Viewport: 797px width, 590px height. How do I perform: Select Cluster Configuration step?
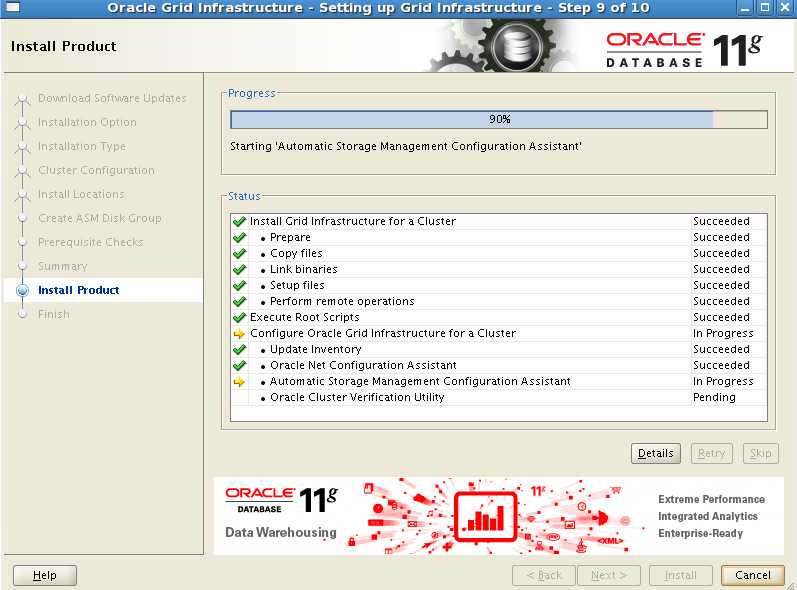tap(96, 170)
